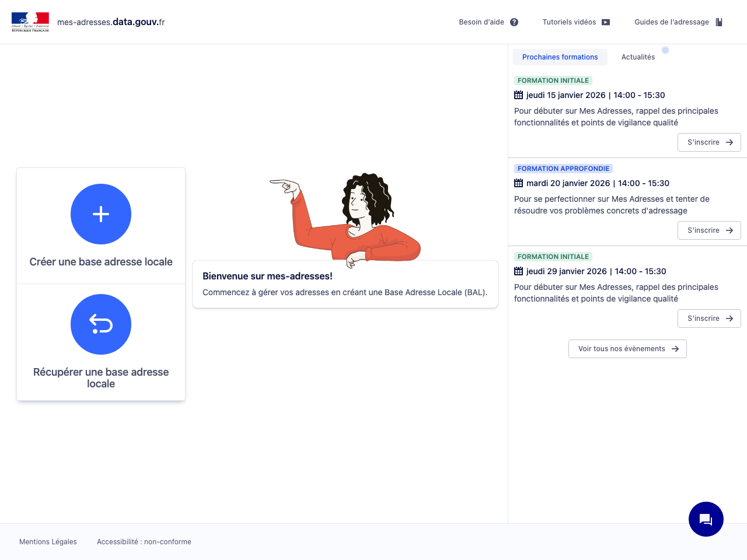This screenshot has width=747, height=560.
Task: Open Voir tous nos évènements
Action: click(627, 349)
